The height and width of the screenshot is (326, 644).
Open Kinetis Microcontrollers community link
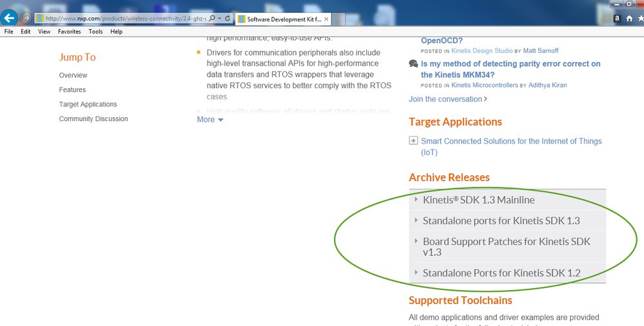click(485, 85)
